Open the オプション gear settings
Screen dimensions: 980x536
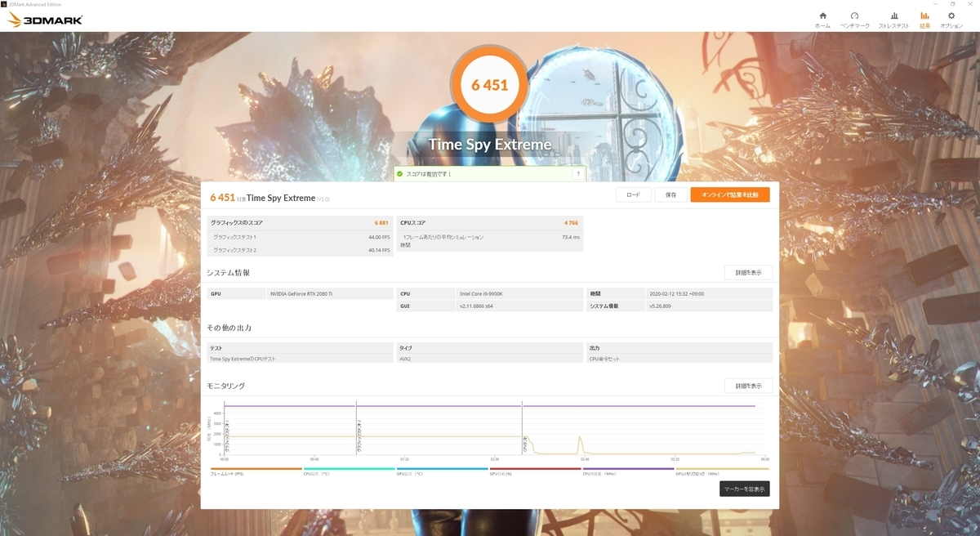(951, 20)
